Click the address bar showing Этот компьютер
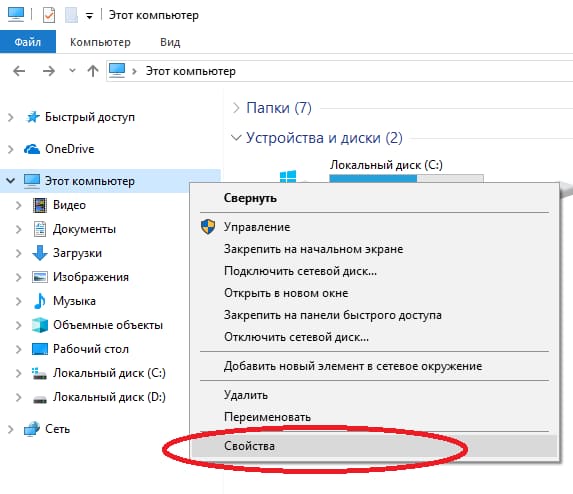573x494 pixels. click(340, 71)
